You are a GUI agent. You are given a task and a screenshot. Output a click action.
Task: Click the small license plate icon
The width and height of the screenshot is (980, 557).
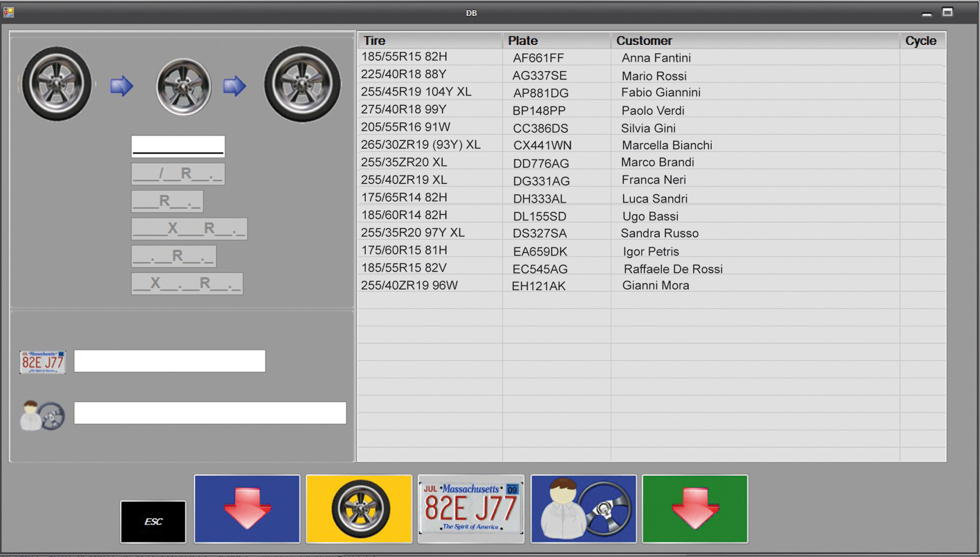(43, 362)
